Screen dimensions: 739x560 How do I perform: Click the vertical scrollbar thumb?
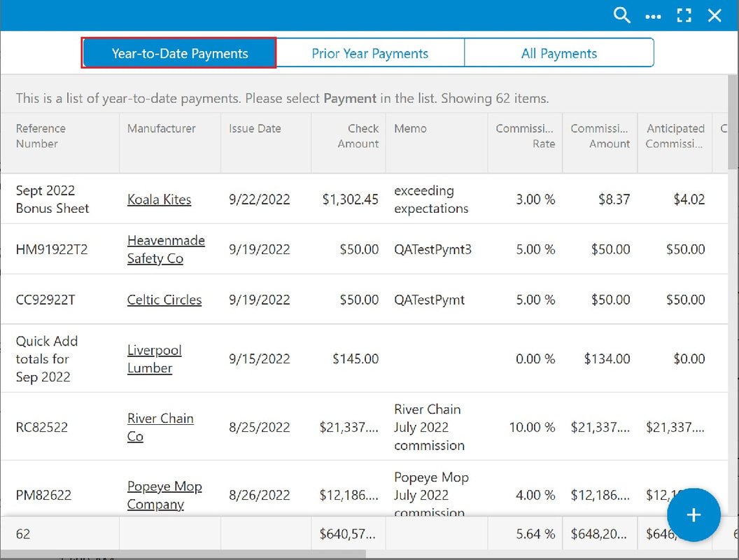(733, 122)
